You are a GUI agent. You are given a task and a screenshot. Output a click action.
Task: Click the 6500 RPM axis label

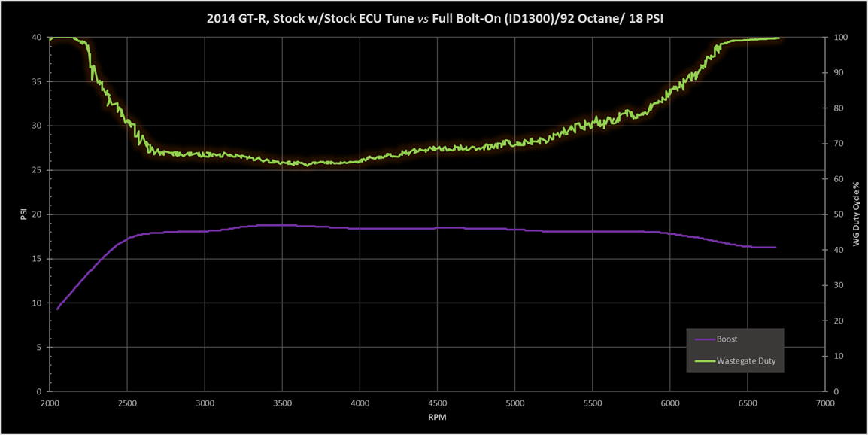tap(748, 403)
